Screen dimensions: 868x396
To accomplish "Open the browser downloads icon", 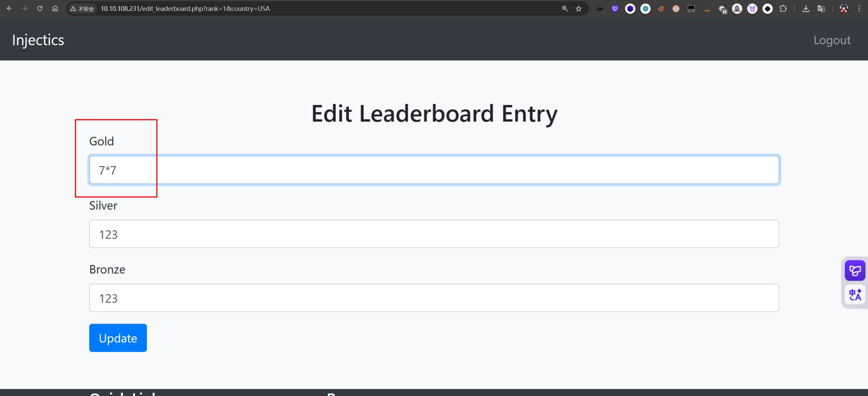I will tap(806, 9).
